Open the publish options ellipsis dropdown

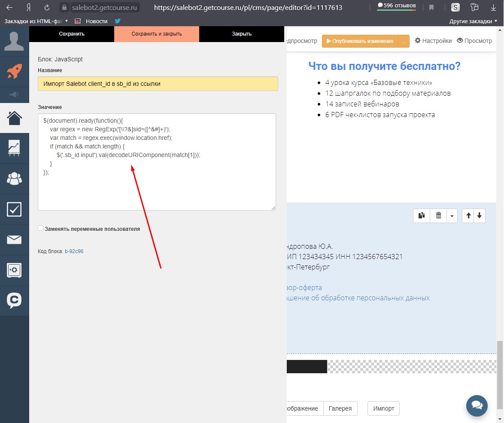(x=404, y=41)
